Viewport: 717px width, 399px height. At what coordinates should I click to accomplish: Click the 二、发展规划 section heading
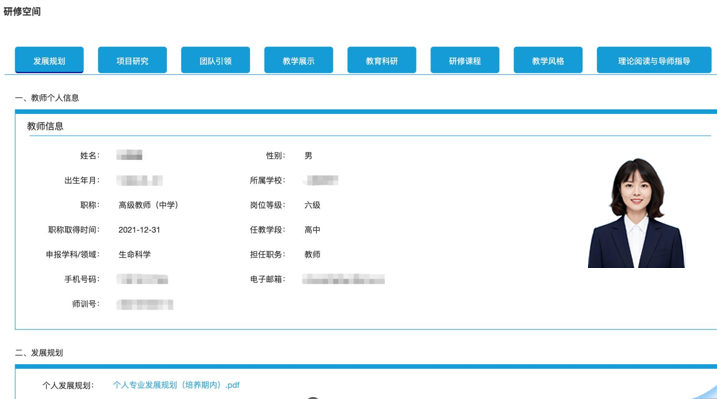(x=39, y=352)
